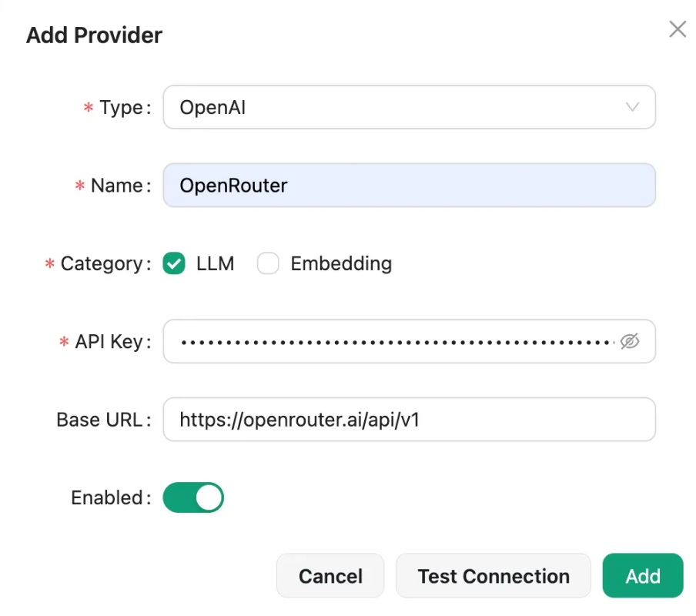Click into the Base URL field
696x616 pixels.
pyautogui.click(x=408, y=420)
